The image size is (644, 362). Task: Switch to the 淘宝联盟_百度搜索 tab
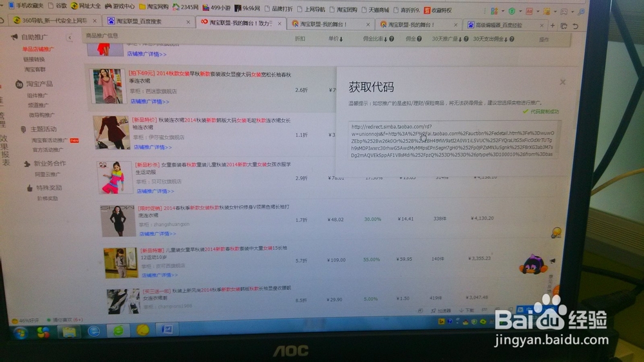148,21
